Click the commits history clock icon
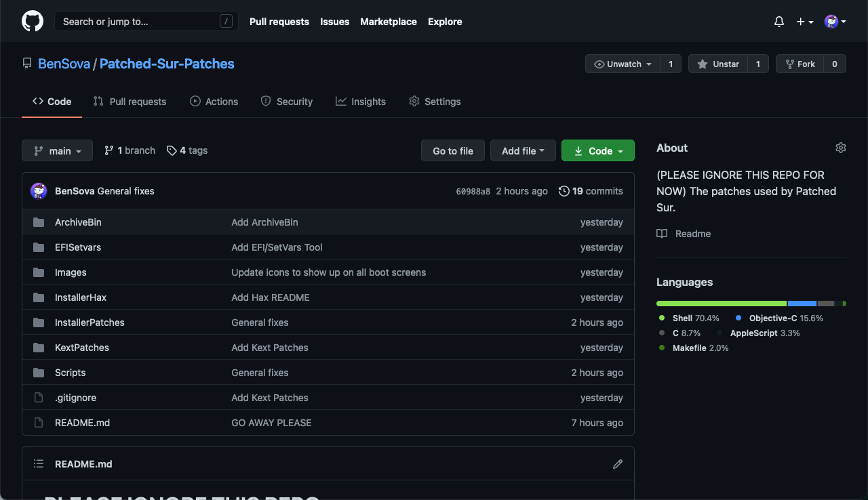Viewport: 868px width, 500px height. (564, 191)
